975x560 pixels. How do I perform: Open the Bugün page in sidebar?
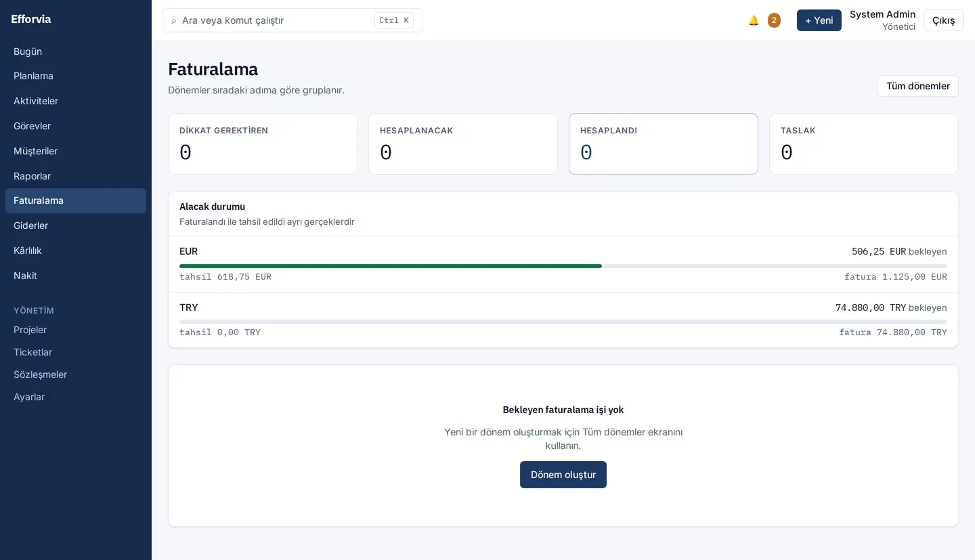click(76, 51)
